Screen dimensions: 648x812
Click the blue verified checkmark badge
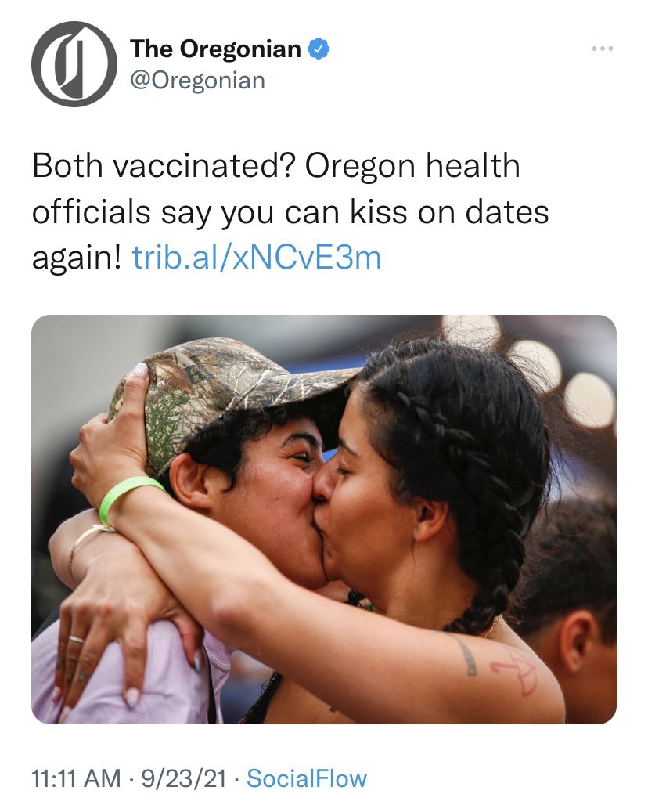(319, 49)
